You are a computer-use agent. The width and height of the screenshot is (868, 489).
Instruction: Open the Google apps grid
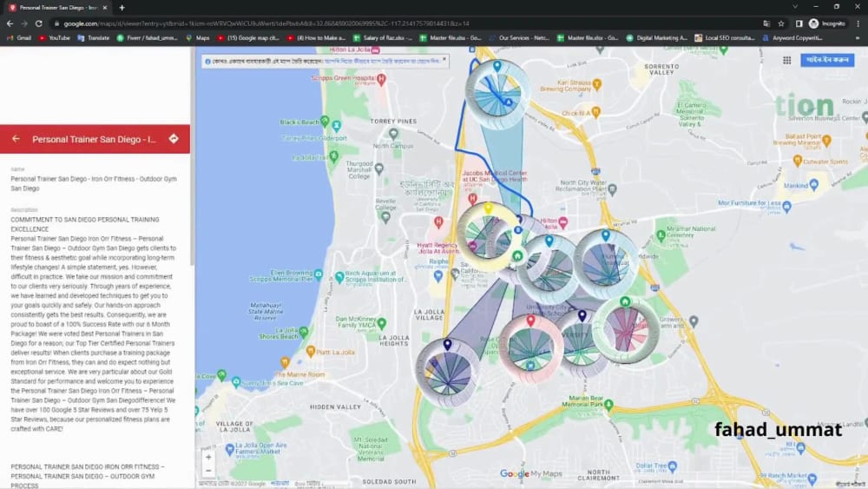pyautogui.click(x=786, y=60)
